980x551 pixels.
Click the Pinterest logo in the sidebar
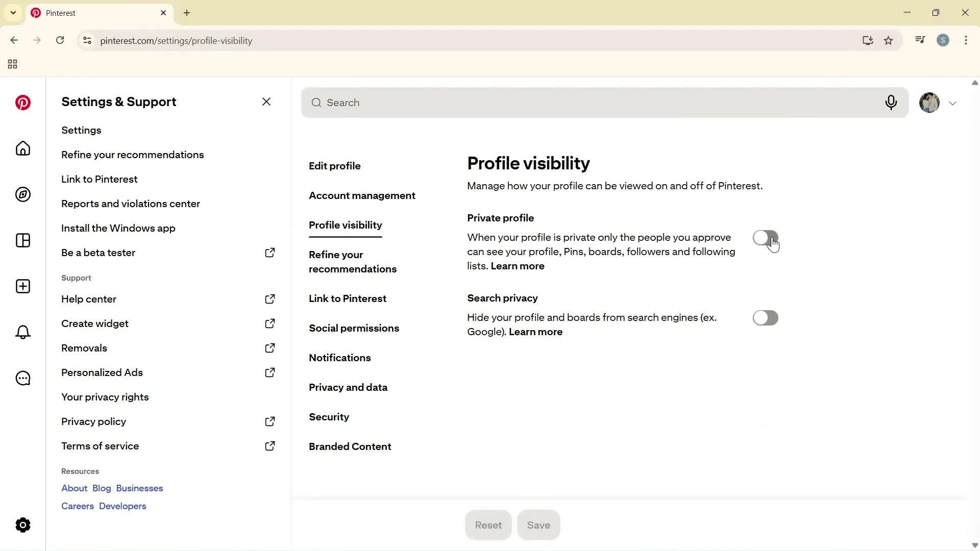pos(22,103)
